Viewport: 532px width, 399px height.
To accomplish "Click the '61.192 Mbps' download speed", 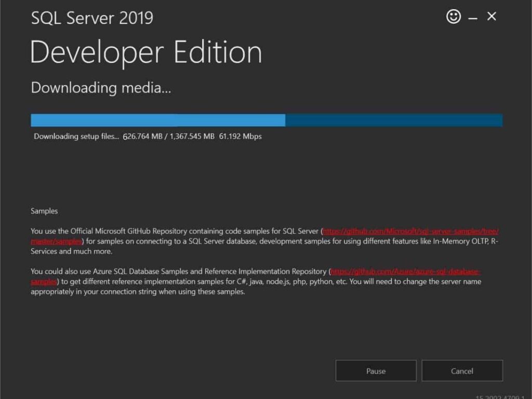I will point(240,137).
